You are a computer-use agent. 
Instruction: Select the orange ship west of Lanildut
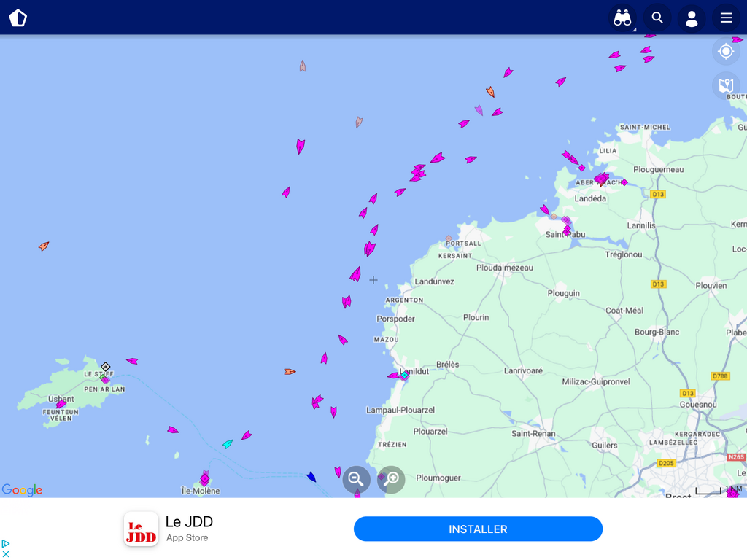290,371
